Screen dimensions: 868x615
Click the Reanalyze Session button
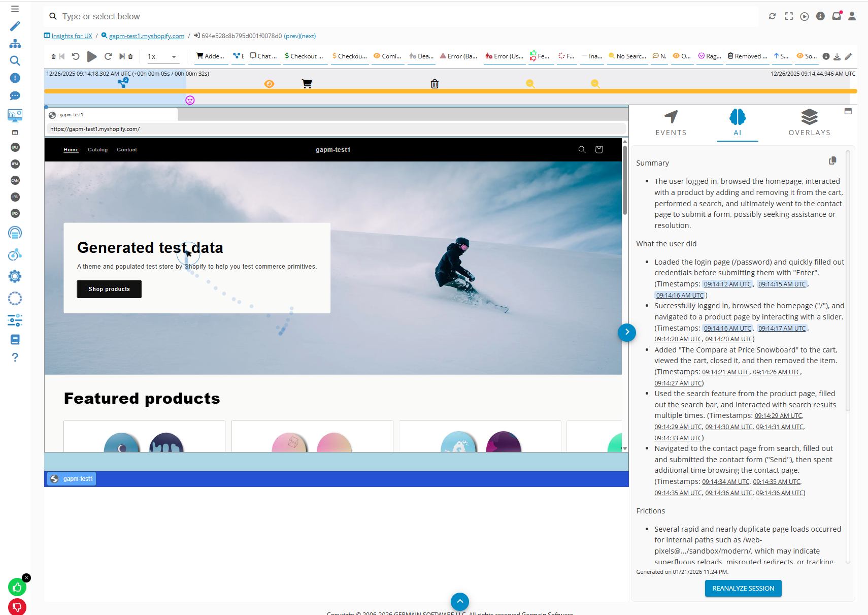743,588
